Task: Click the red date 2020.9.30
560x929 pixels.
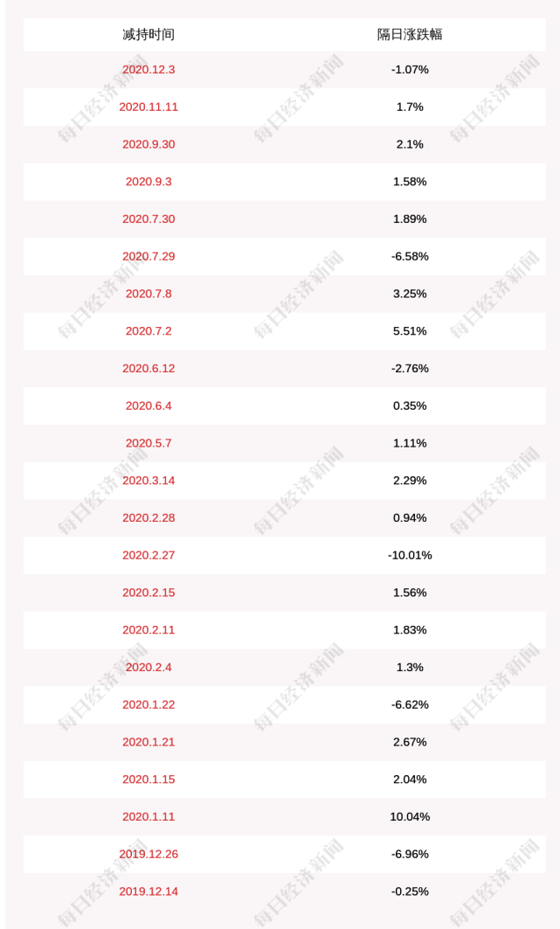Action: (x=149, y=144)
